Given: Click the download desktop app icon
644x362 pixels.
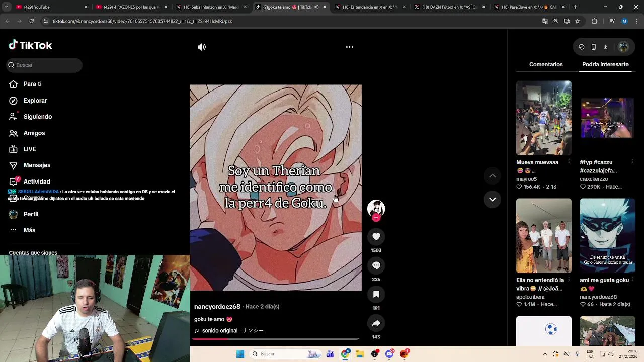Looking at the screenshot, I should tap(605, 47).
